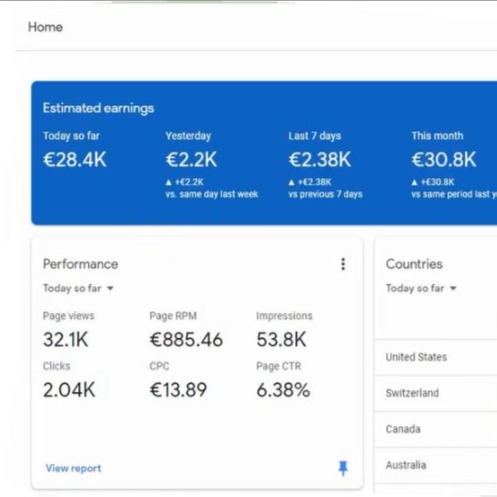
Task: Click the Clicks 2.04K value
Action: (x=69, y=390)
